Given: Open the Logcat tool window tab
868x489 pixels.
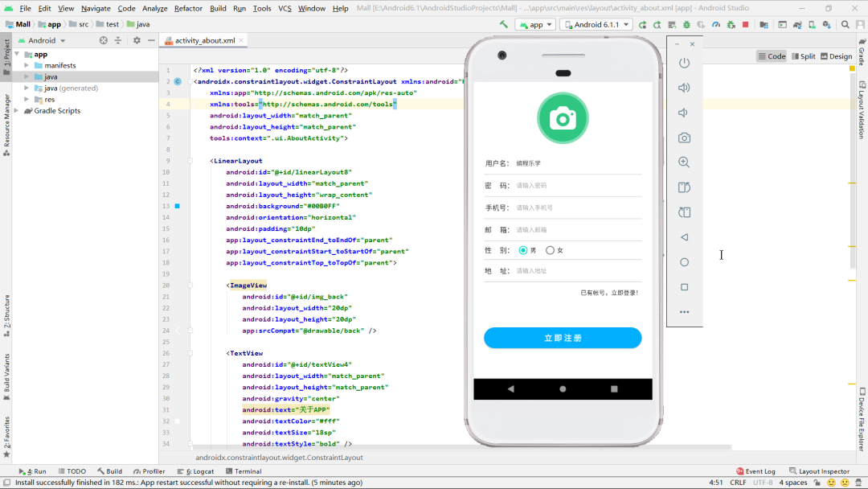Looking at the screenshot, I should point(195,471).
